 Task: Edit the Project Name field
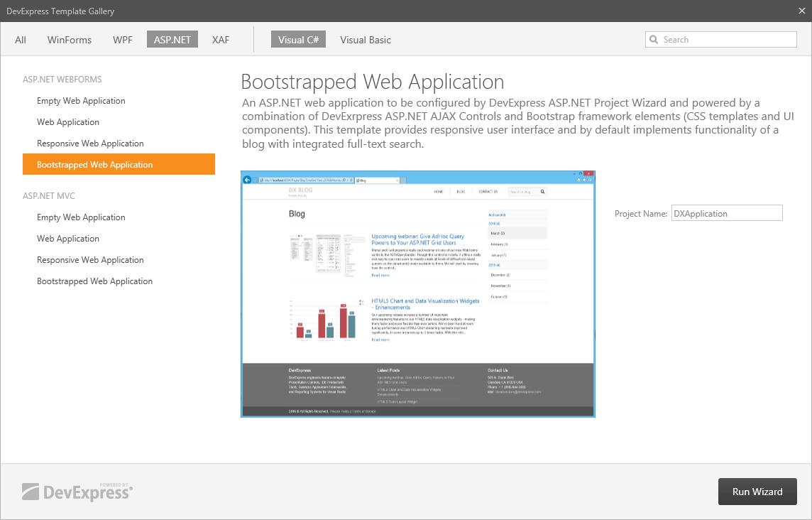click(x=727, y=213)
